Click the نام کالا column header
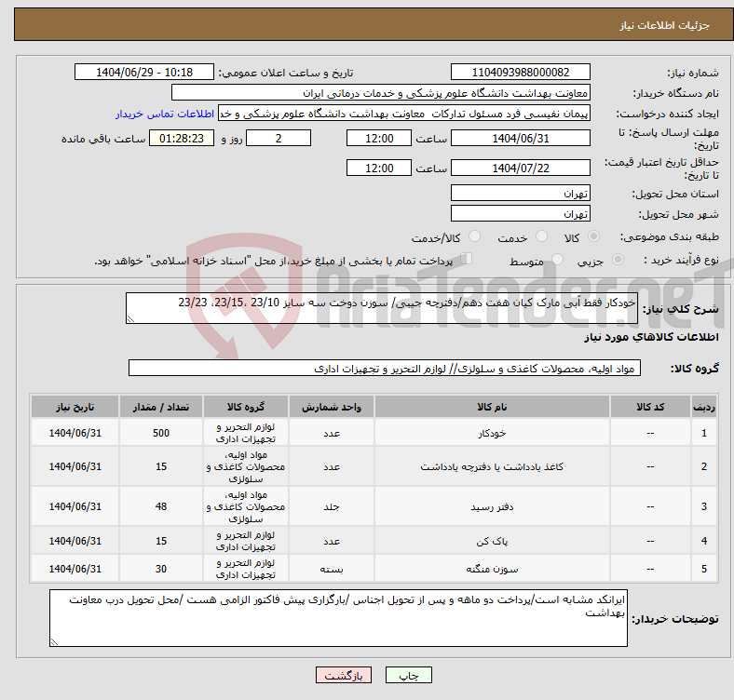 pos(492,407)
